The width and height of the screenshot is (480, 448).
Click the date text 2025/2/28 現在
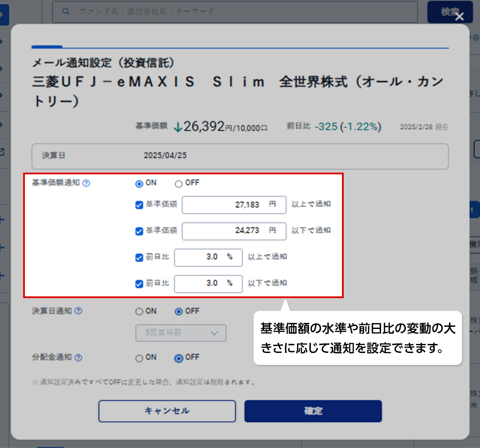(424, 127)
